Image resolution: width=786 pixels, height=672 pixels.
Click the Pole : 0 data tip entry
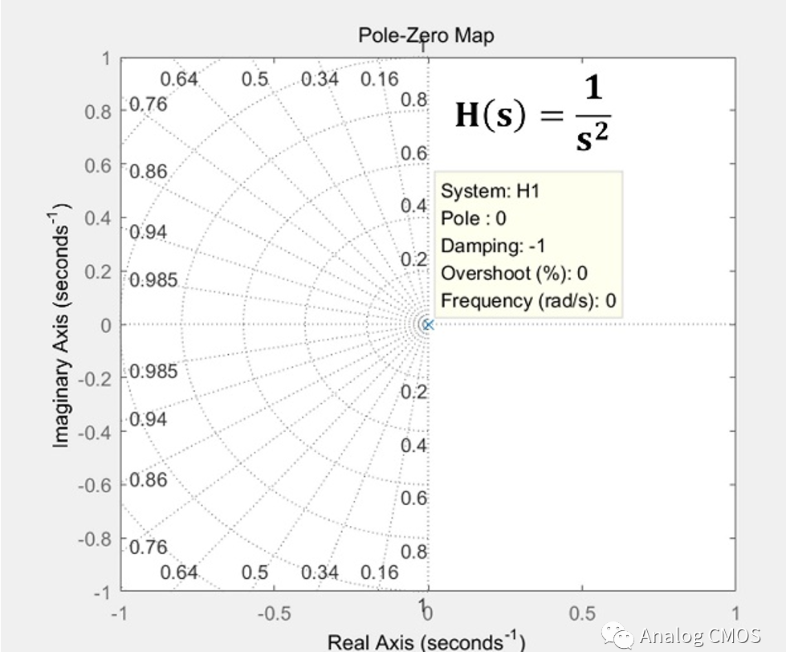point(474,218)
